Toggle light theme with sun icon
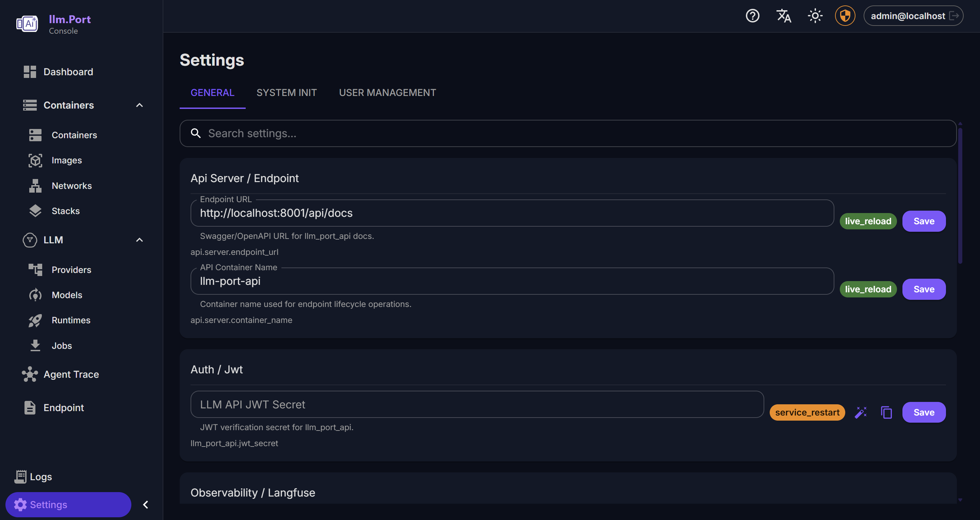 click(815, 16)
